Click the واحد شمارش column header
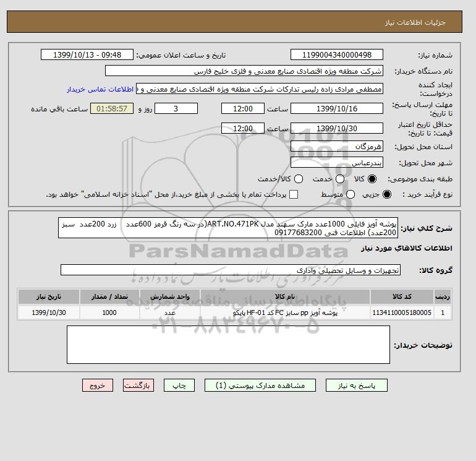Screen dimensions: 476x461 170,296
